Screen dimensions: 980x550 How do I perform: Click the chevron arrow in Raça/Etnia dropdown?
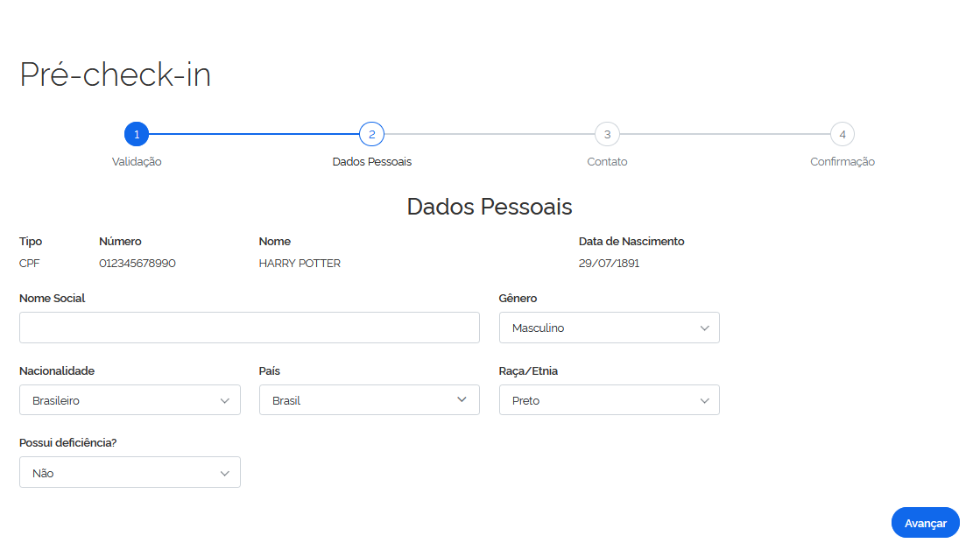tap(704, 400)
